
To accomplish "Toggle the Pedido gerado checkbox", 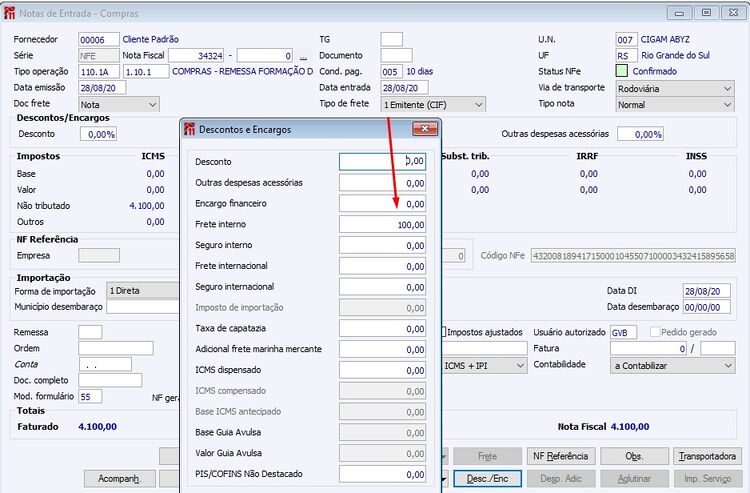I will coord(655,331).
